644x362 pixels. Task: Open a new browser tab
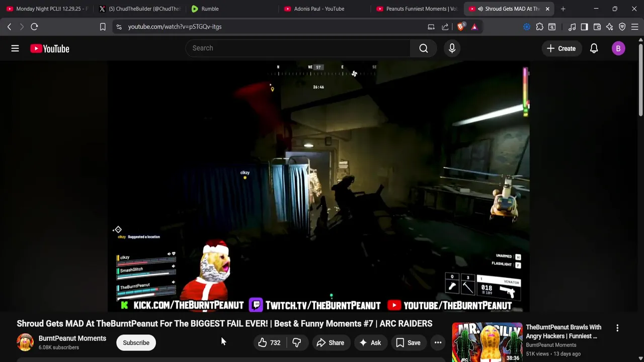tap(563, 9)
